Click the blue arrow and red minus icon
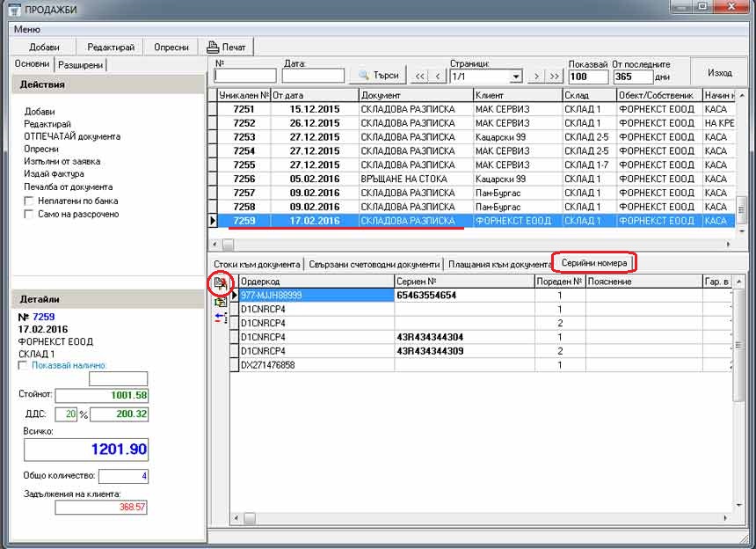 (x=221, y=318)
